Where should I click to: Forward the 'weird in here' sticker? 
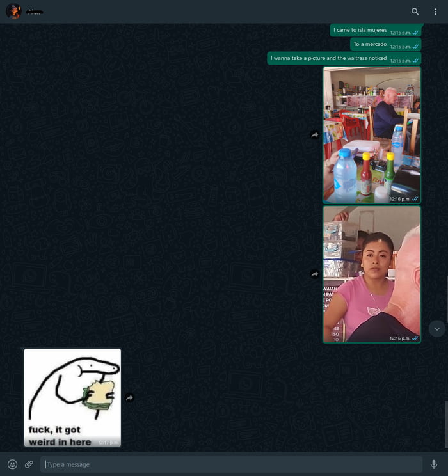click(129, 397)
